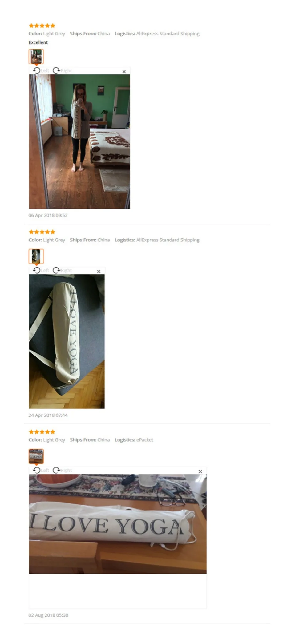This screenshot has width=295, height=644.
Task: Close the second review's enlarged photo
Action: pyautogui.click(x=99, y=271)
